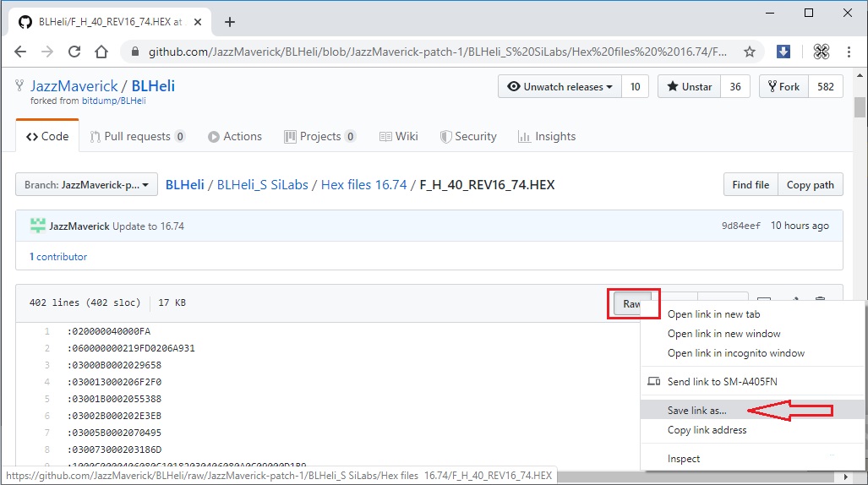868x485 pixels.
Task: Open the Wiki tab
Action: tap(399, 136)
